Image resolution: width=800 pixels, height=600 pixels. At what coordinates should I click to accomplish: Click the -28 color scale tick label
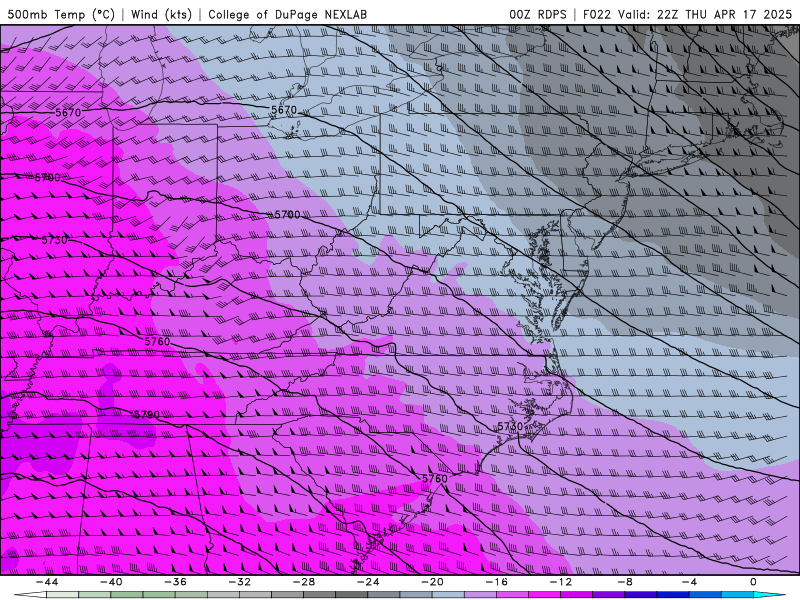click(304, 582)
